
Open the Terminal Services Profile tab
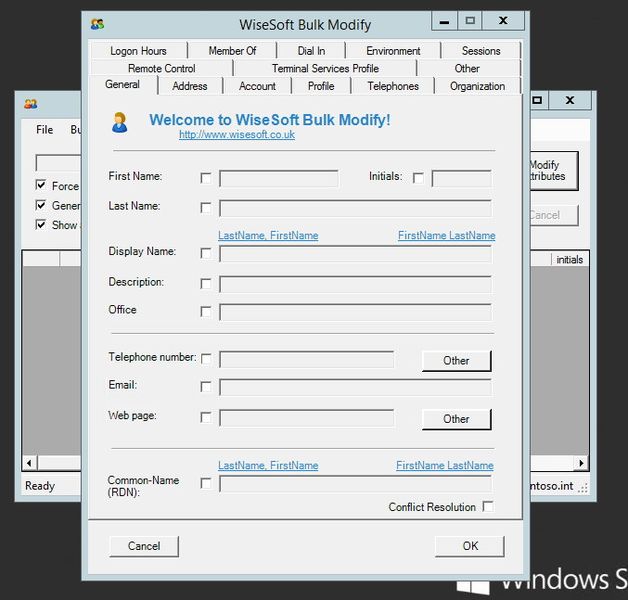[325, 68]
